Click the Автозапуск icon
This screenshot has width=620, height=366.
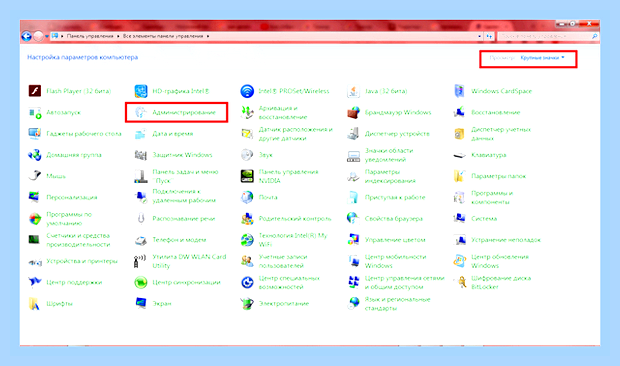pos(35,113)
